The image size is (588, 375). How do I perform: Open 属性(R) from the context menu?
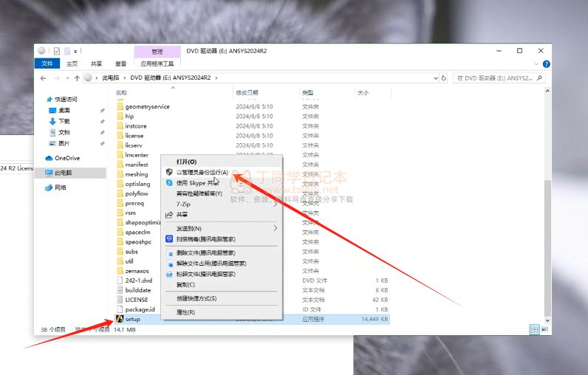pyautogui.click(x=222, y=312)
